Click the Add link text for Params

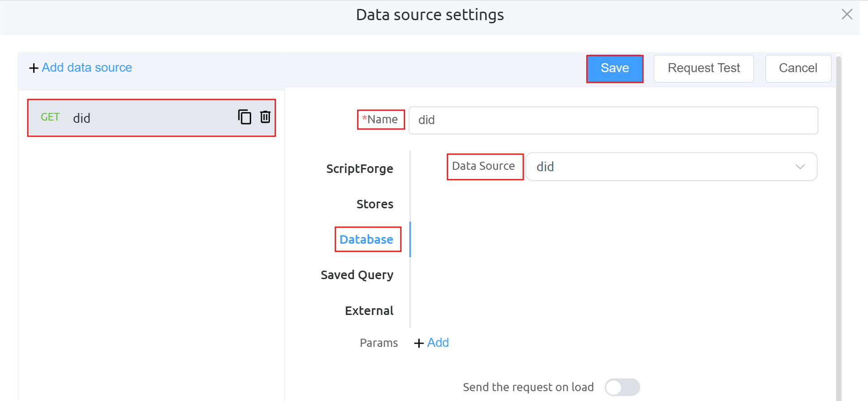pos(438,343)
